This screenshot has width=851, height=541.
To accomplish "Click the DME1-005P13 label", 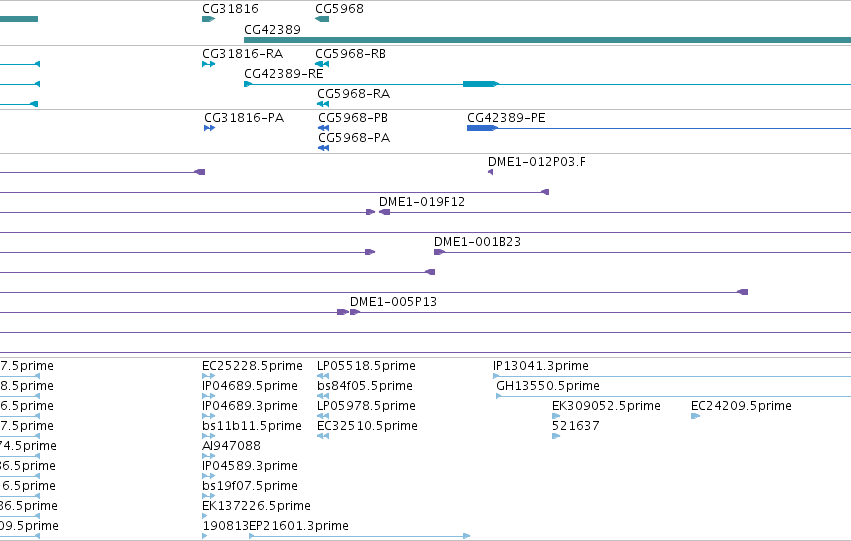I will tap(393, 302).
